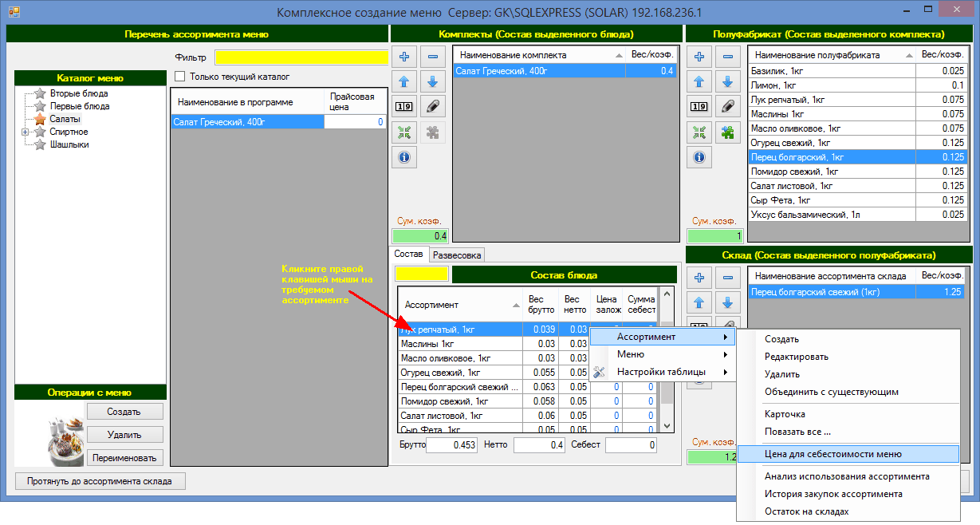Click the 19 numbering icon in the Полуфабрикат panel
980x525 pixels.
(699, 106)
